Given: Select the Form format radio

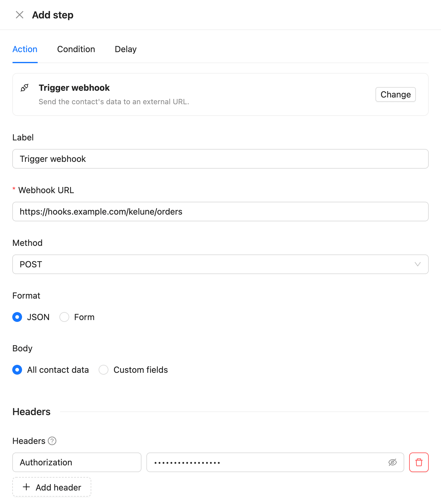Looking at the screenshot, I should [64, 317].
